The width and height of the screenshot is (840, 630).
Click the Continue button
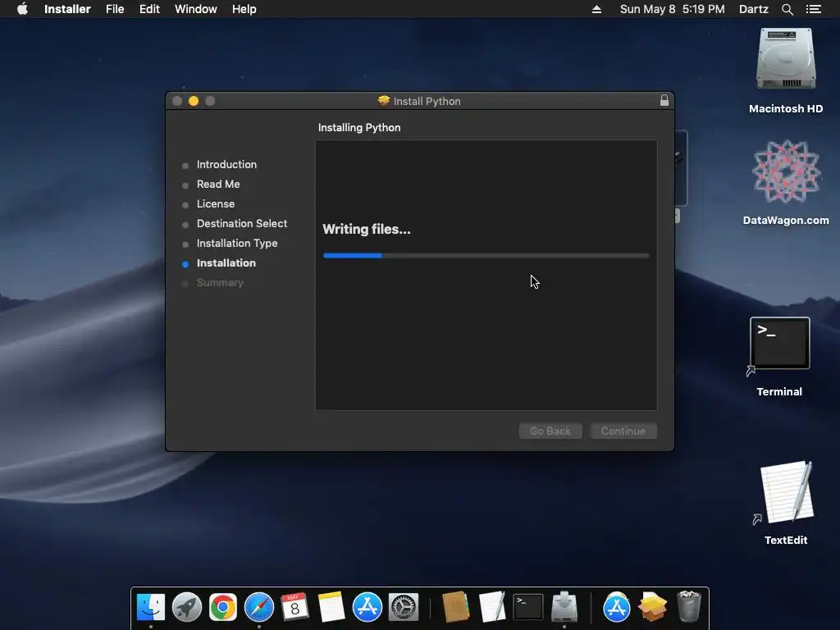pyautogui.click(x=623, y=431)
